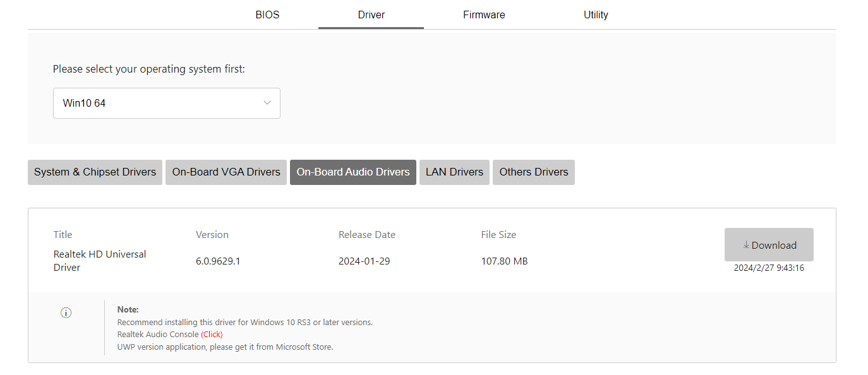View the Others Drivers category
868x375 pixels.
pos(534,172)
